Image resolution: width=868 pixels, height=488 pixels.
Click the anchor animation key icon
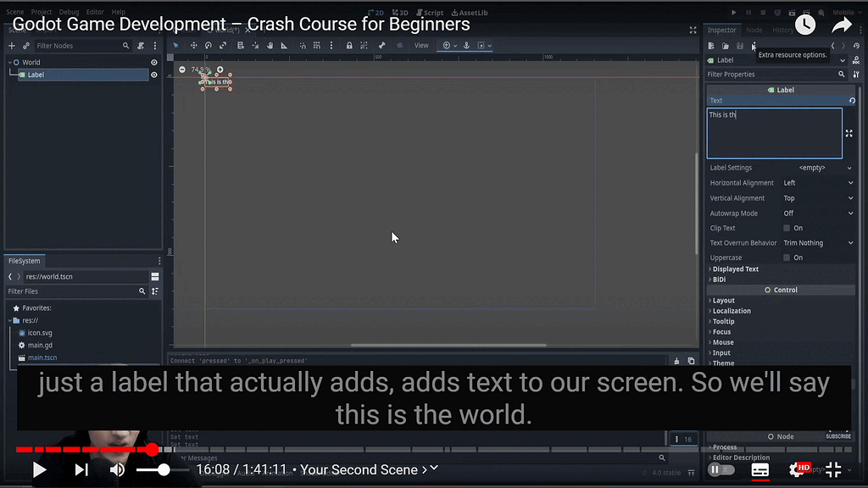pyautogui.click(x=466, y=46)
